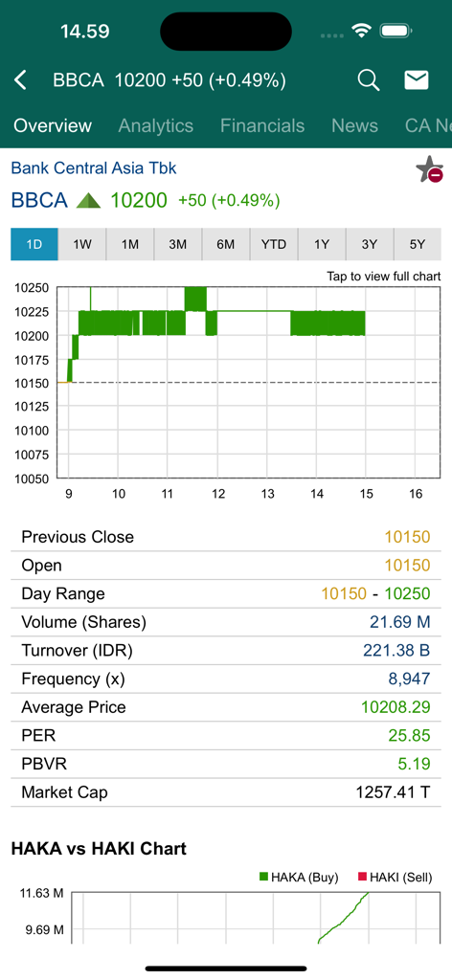Tap the green HAKA (Buy) legend swatch
This screenshot has width=452, height=980.
[x=263, y=877]
